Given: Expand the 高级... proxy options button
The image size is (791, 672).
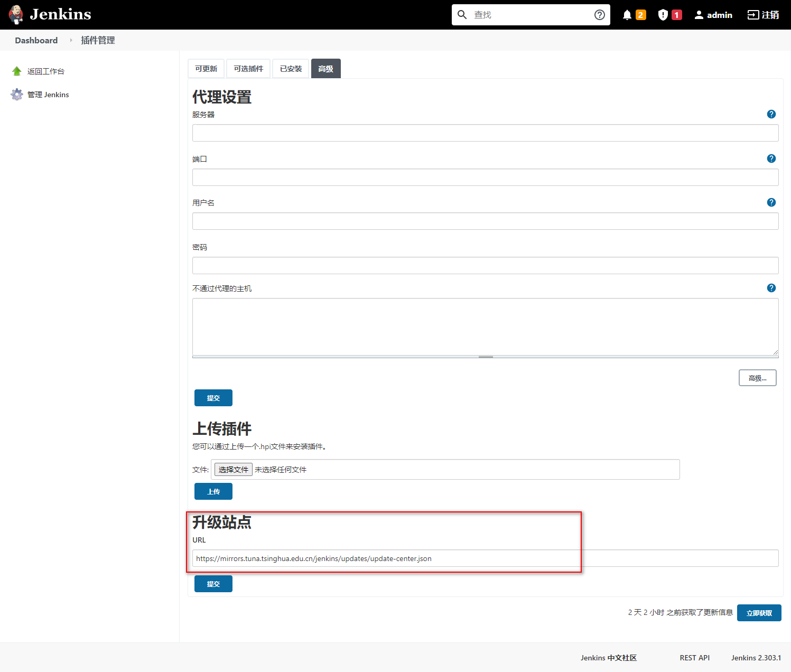Looking at the screenshot, I should (x=758, y=378).
